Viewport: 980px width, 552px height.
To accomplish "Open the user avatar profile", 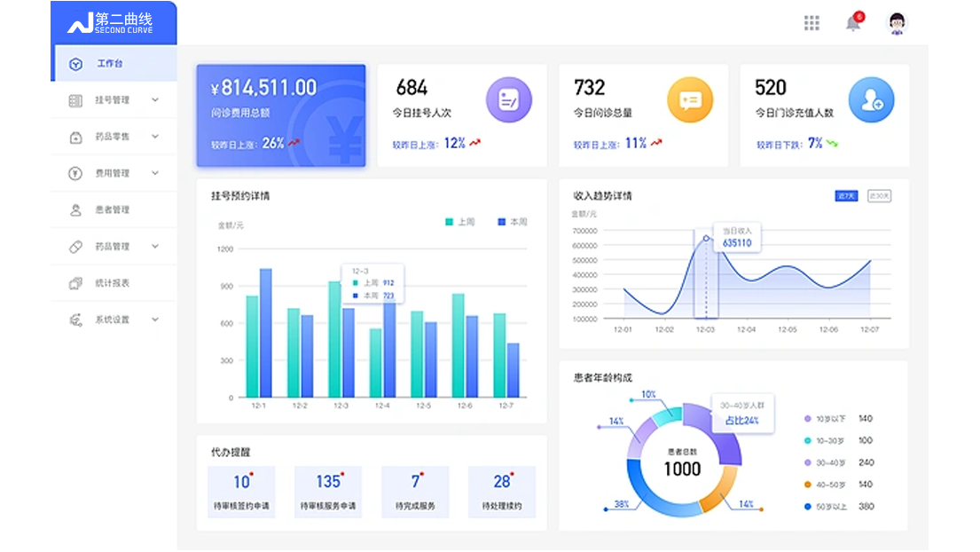I will coord(898,23).
